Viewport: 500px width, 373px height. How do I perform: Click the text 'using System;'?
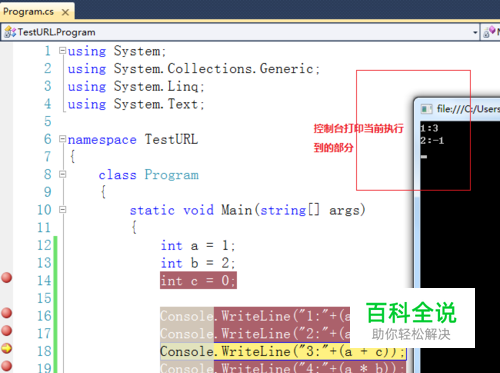(117, 51)
